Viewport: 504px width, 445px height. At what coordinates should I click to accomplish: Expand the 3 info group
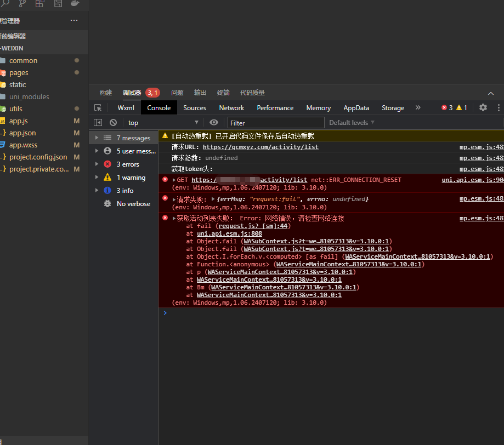[97, 190]
